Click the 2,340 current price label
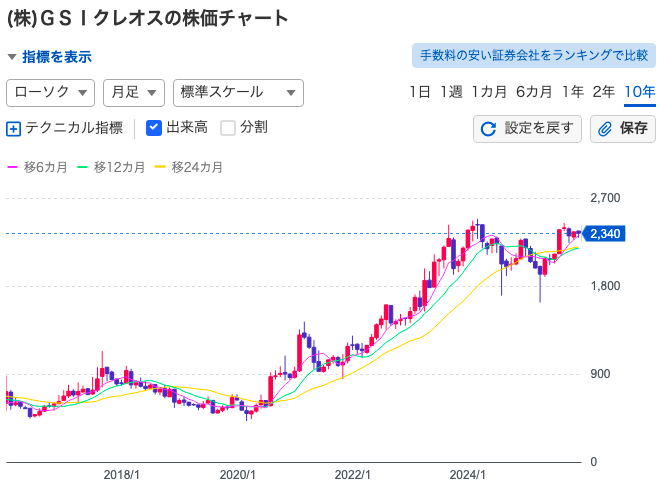This screenshot has width=666, height=487. [x=606, y=234]
